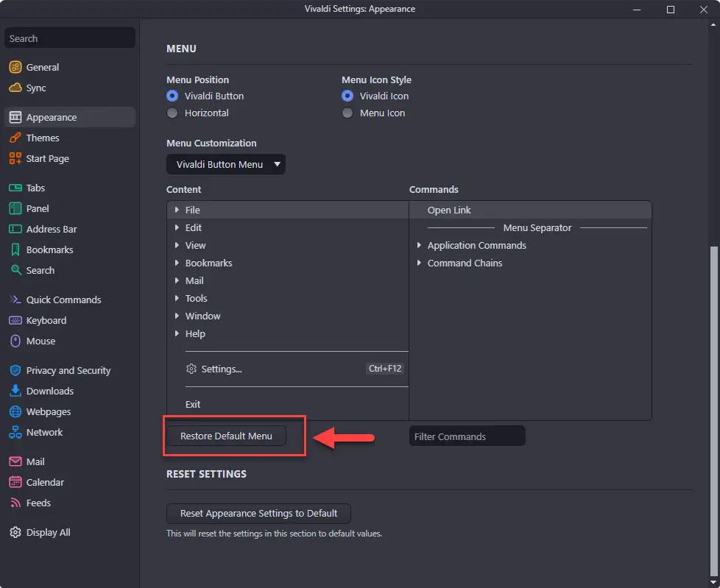Click the vertical scrollbar thumb
This screenshot has width=720, height=588.
coord(713,411)
